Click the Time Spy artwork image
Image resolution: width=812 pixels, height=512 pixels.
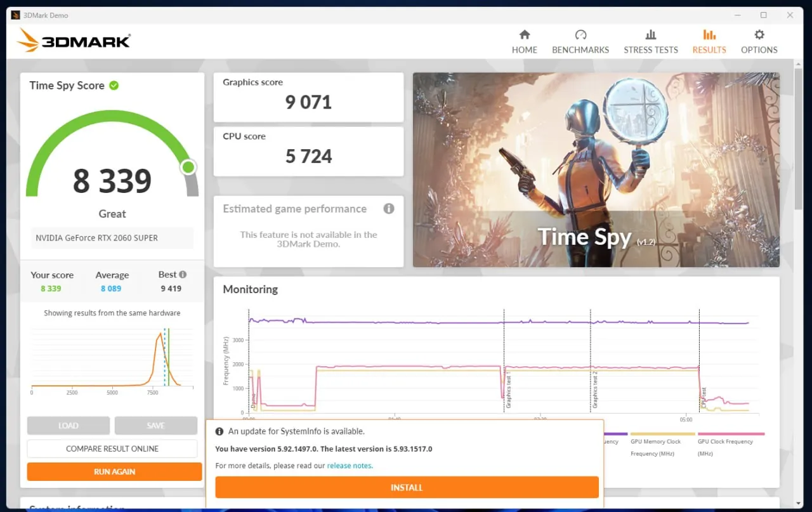[596, 169]
